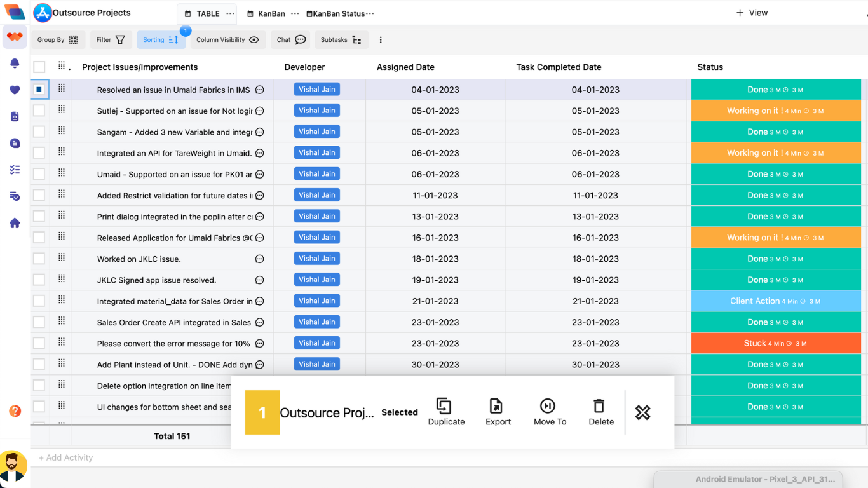Open the home icon in sidebar

15,223
